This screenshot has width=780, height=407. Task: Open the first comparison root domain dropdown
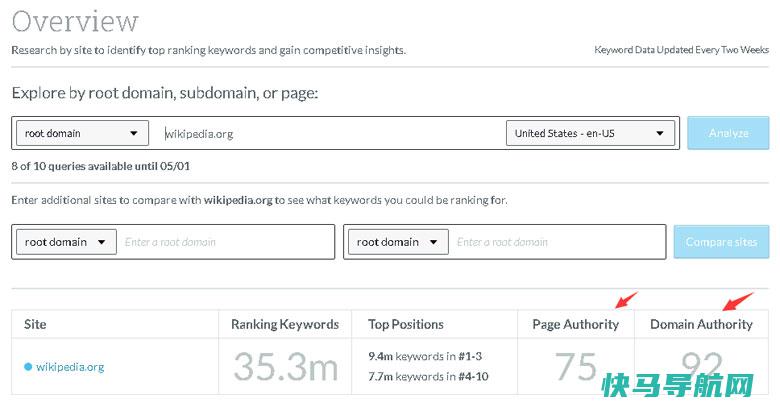[x=67, y=242]
